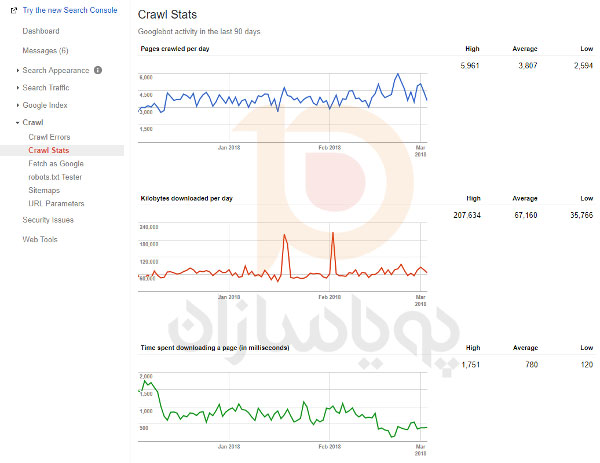This screenshot has height=463, width=600.
Task: Open Fetch as Google tool
Action: (54, 163)
